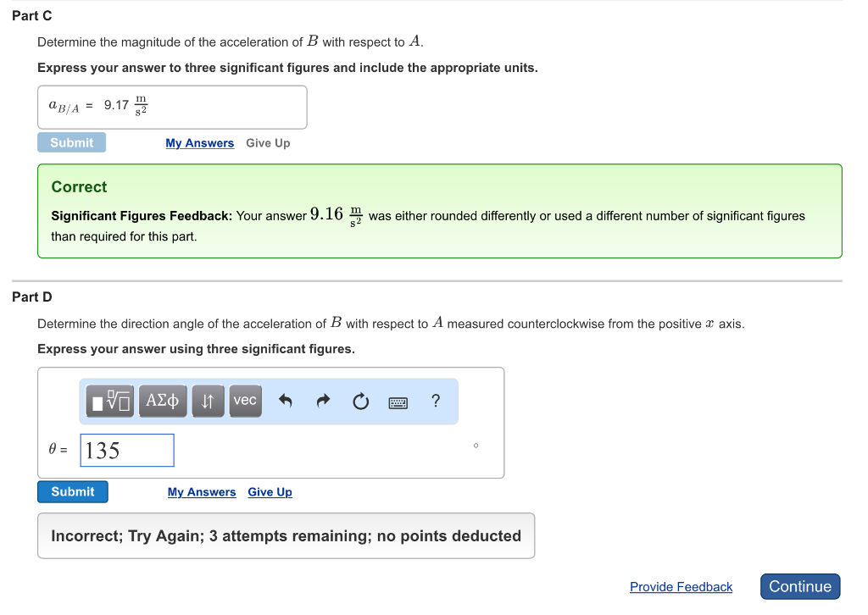Insert vector notation with vec button

(245, 401)
